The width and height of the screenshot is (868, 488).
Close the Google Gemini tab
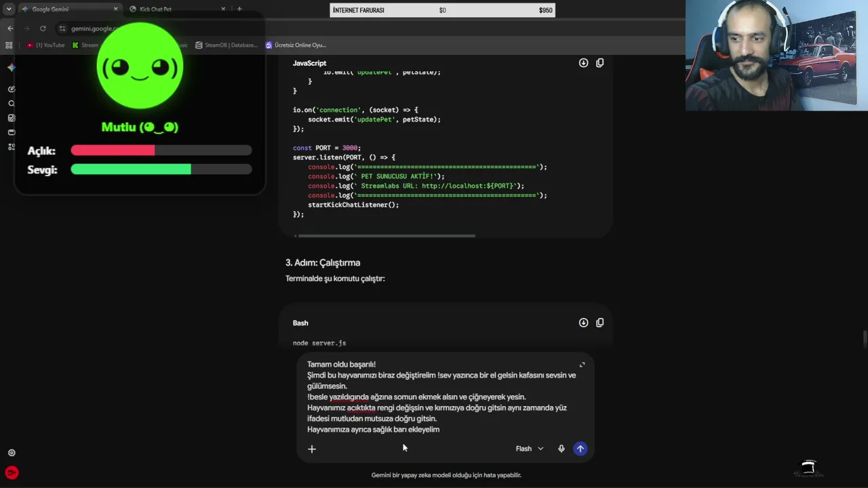115,9
